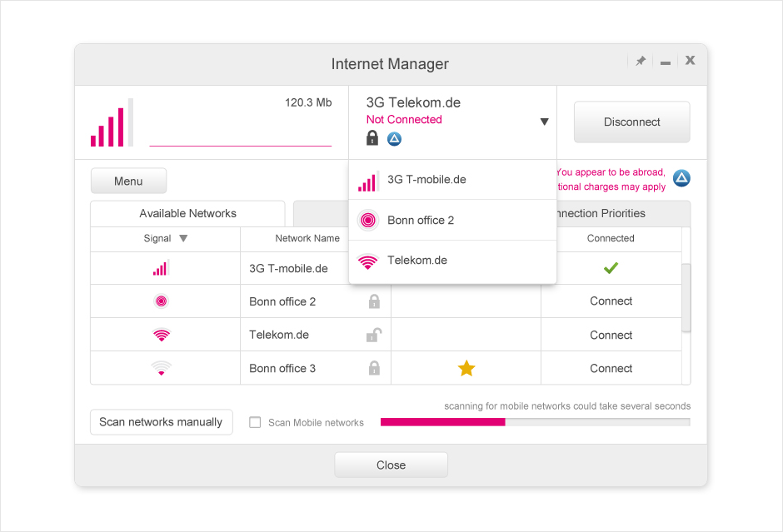Click the mobile network scanning progress bar
Viewport: 783px width, 532px height.
click(x=536, y=422)
